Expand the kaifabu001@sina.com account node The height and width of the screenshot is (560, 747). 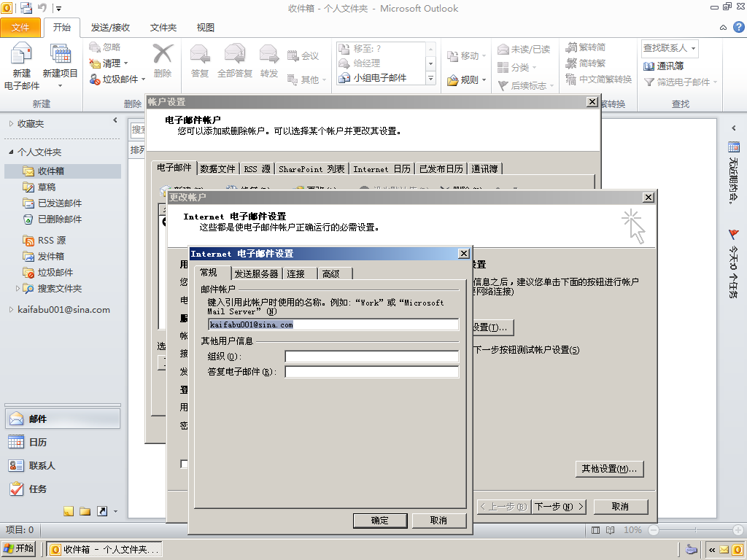(x=12, y=310)
